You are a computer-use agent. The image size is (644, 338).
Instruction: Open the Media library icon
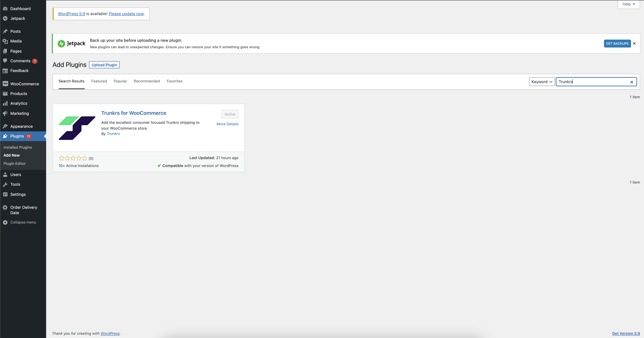click(5, 41)
